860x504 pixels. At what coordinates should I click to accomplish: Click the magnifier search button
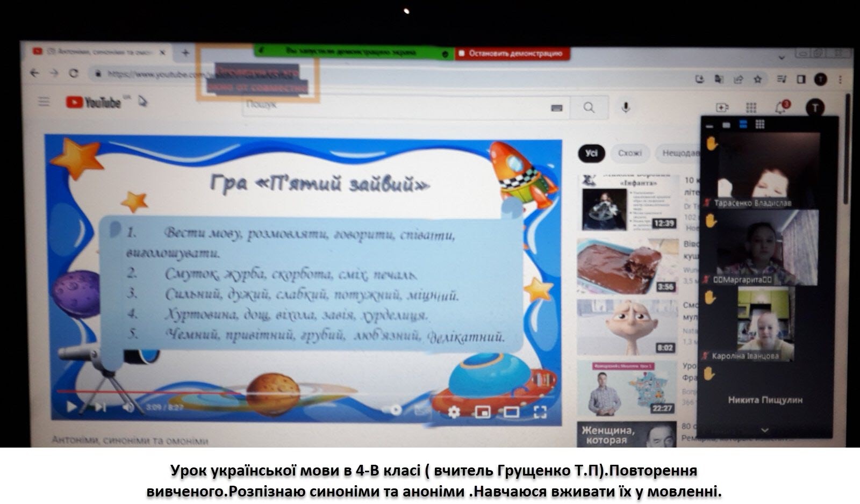(589, 107)
